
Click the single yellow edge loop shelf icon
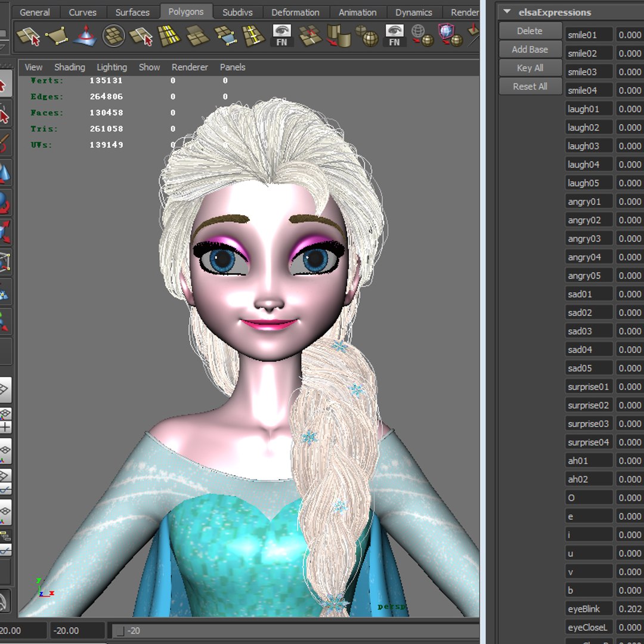[253, 36]
